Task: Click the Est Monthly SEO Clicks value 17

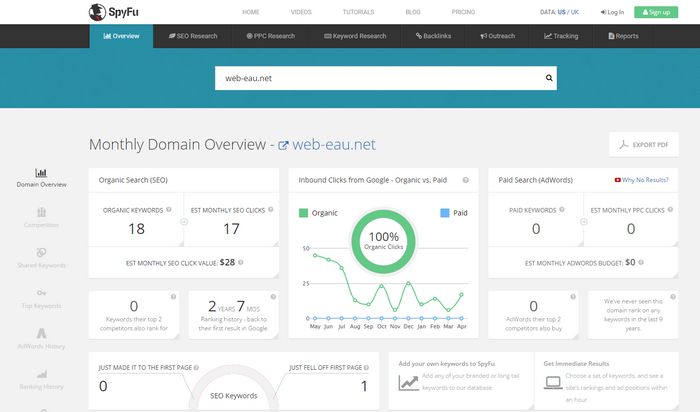Action: tap(231, 229)
